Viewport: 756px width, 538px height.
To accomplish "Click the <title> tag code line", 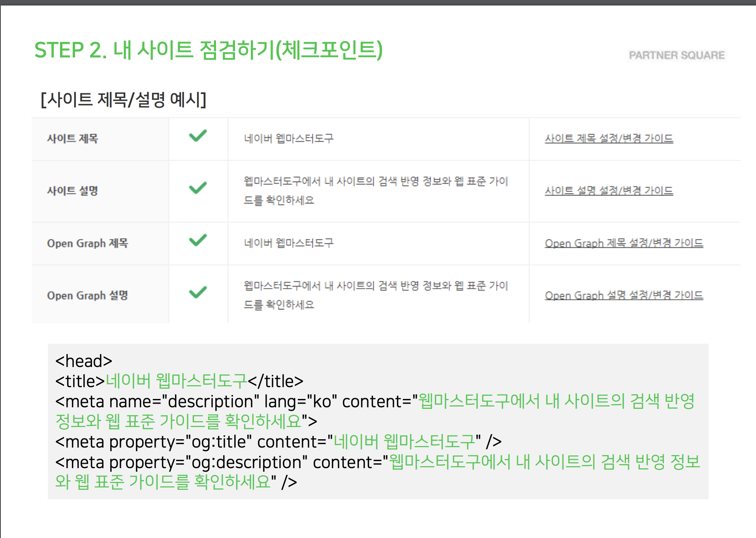I will click(x=179, y=381).
